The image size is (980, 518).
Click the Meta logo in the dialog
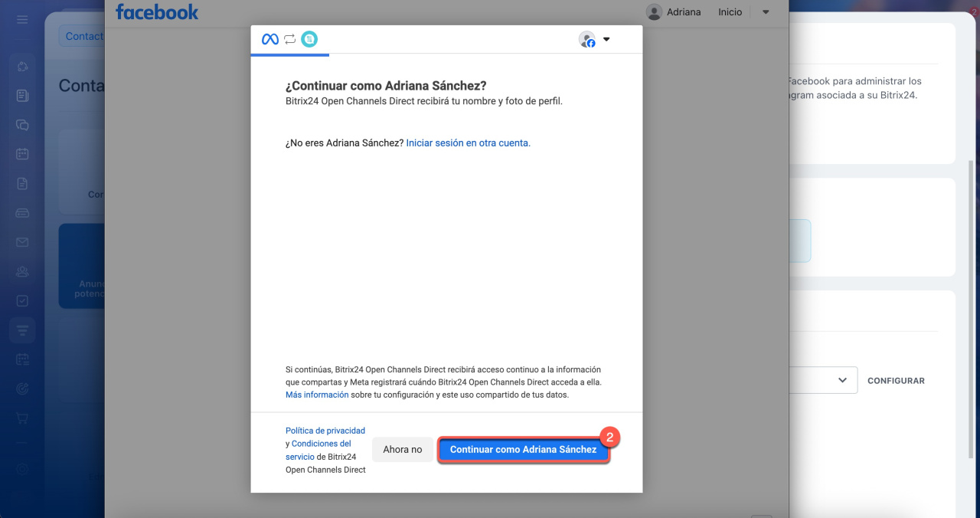tap(270, 39)
